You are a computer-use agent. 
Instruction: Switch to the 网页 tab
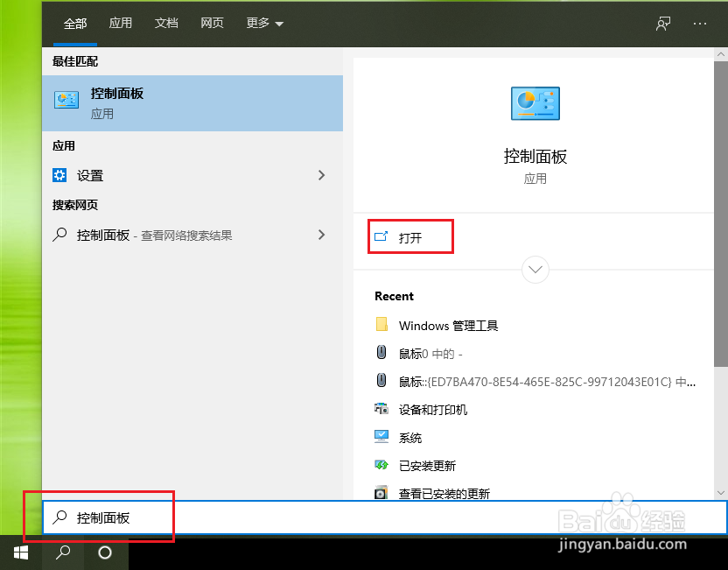(212, 24)
